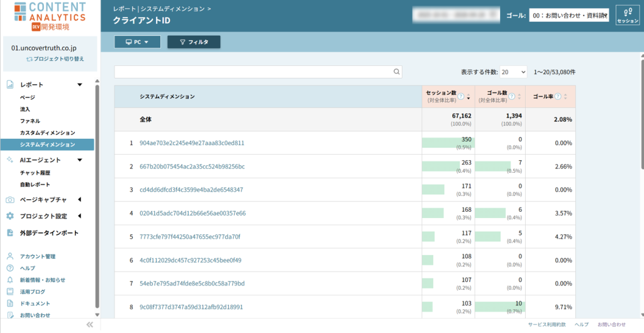Open the 表示する件数 dropdown
Viewport: 644px width, 333px height.
tap(514, 72)
